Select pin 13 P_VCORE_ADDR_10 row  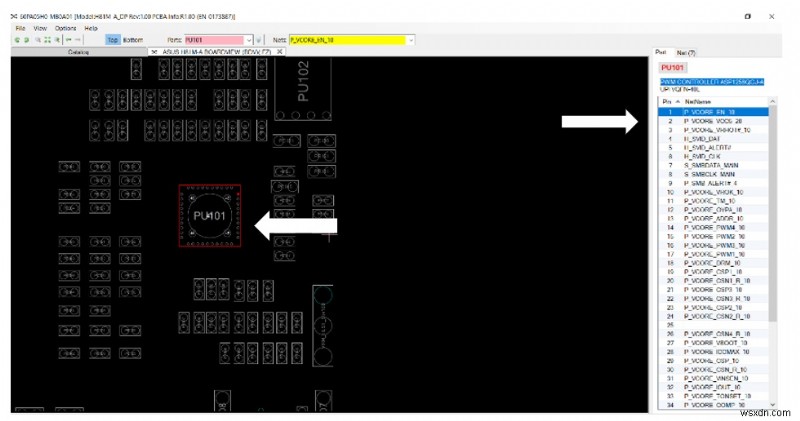click(713, 218)
